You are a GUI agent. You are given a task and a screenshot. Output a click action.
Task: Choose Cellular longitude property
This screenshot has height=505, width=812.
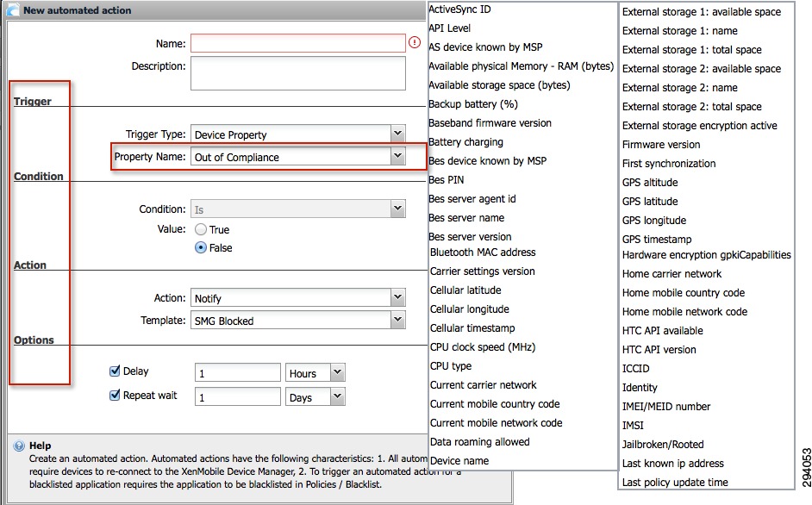pyautogui.click(x=470, y=309)
